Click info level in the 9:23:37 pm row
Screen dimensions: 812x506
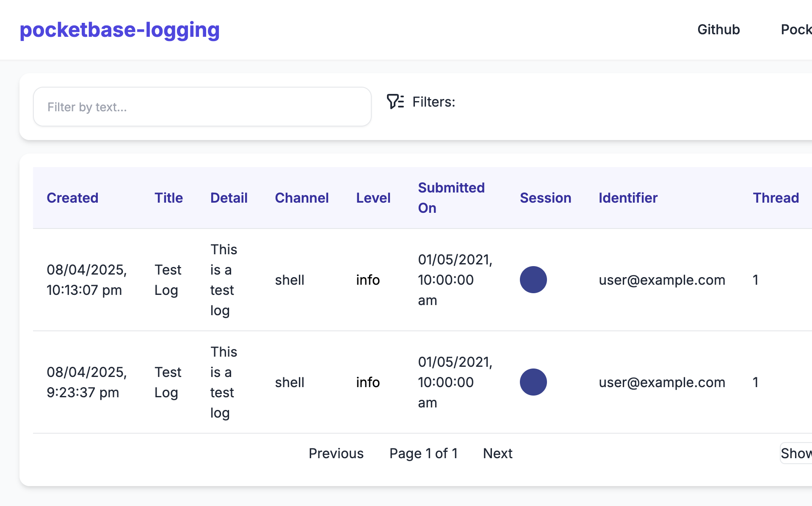(x=368, y=382)
